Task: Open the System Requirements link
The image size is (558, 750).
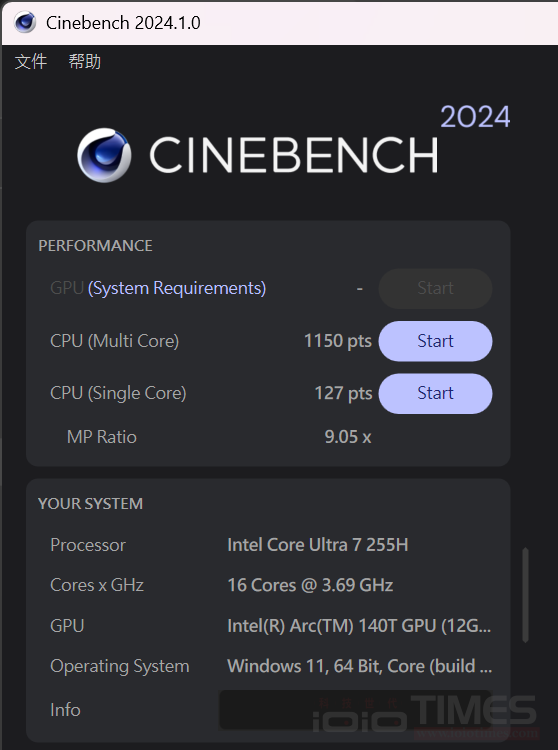Action: point(177,288)
